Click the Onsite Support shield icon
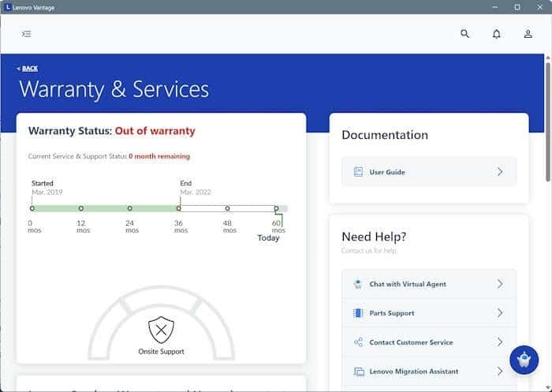This screenshot has height=392, width=552. tap(161, 330)
